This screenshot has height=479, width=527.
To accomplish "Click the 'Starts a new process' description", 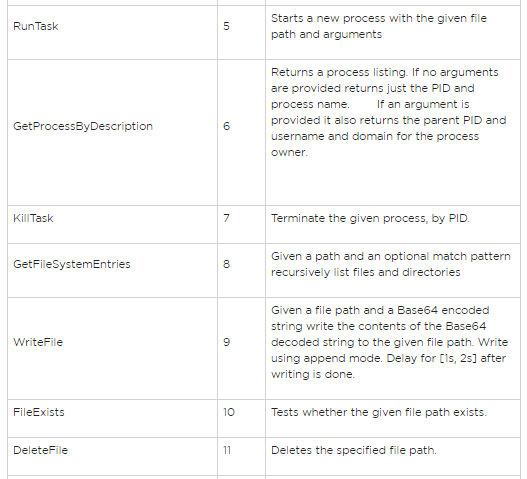I will pos(379,26).
